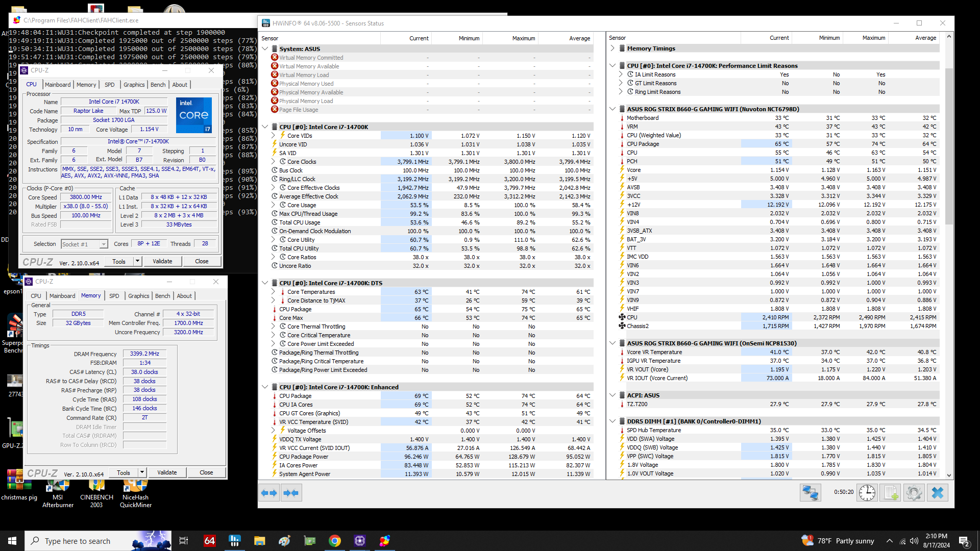Viewport: 980px width, 551px height.
Task: Expand the Core Clocks row
Action: (x=273, y=162)
